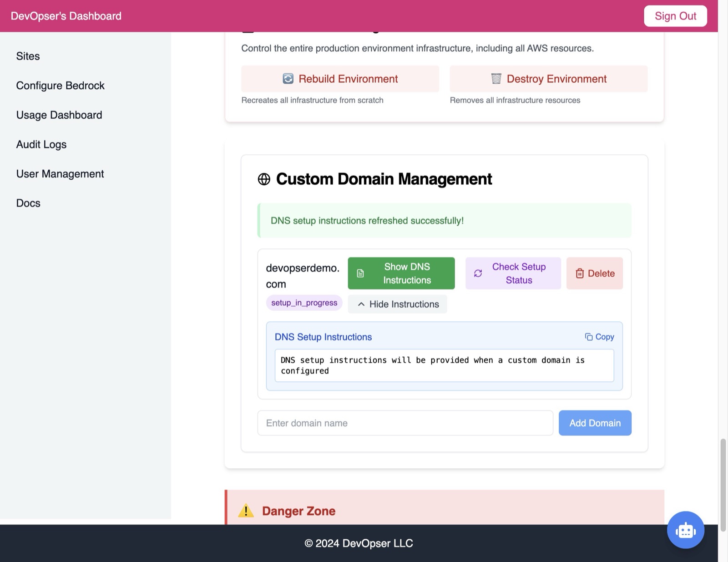Click the page vertical scrollbar thumb
Viewport: 728px width, 562px height.
(x=723, y=485)
